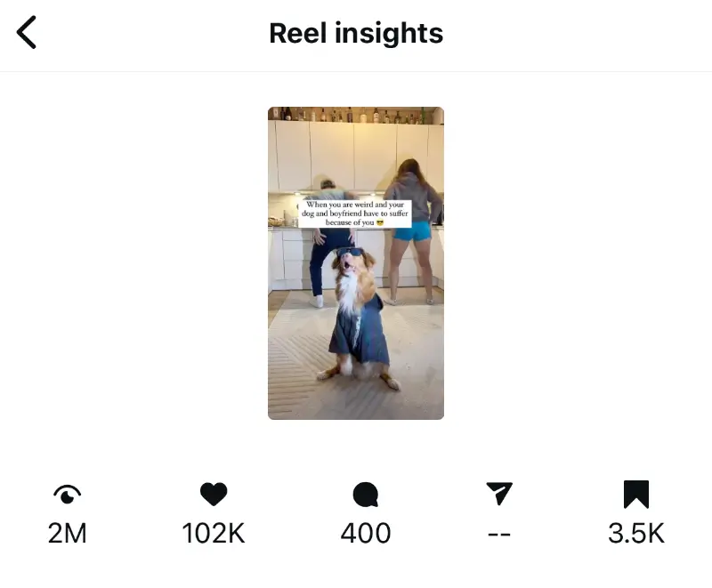Tap the eye-shaped views icon
Viewport: 712px width, 588px height.
pyautogui.click(x=68, y=494)
